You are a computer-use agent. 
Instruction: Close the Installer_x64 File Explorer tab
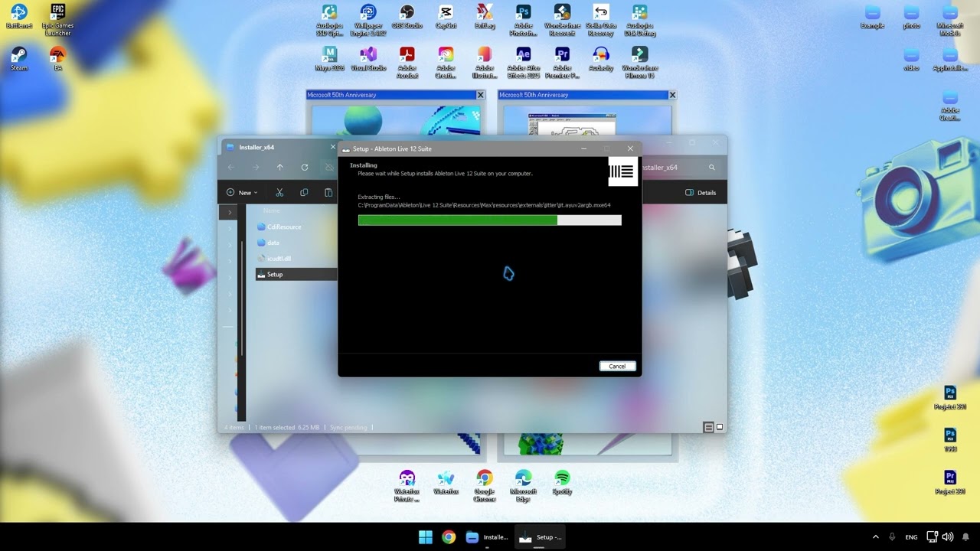333,147
